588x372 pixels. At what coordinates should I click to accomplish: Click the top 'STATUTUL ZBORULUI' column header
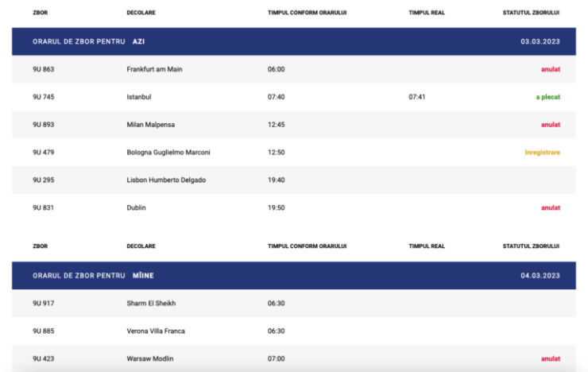point(531,13)
